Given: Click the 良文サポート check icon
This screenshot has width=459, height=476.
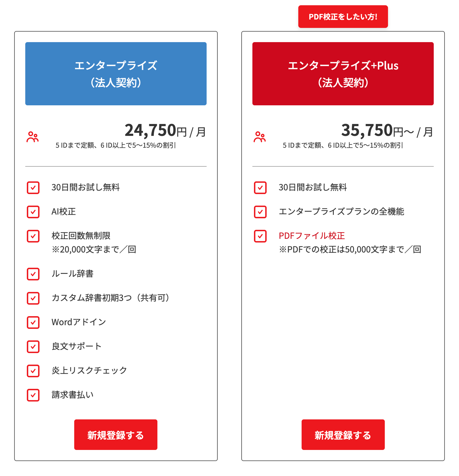Looking at the screenshot, I should [33, 347].
